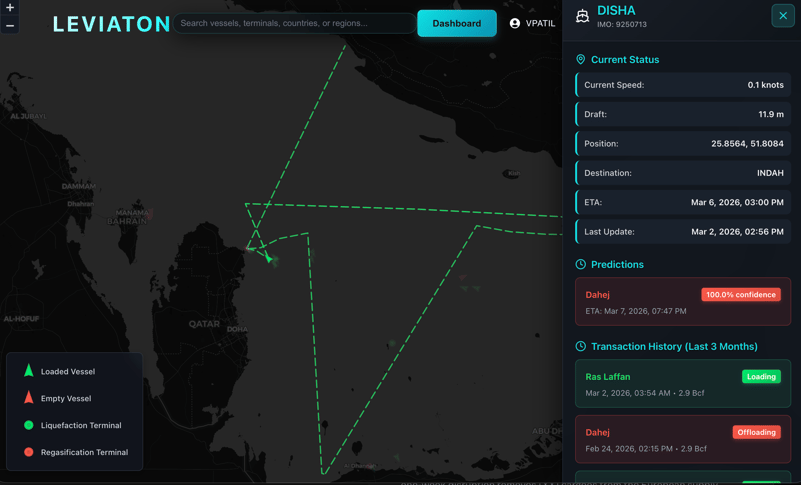Image resolution: width=801 pixels, height=485 pixels.
Task: Open the Dahej prediction card
Action: click(682, 302)
